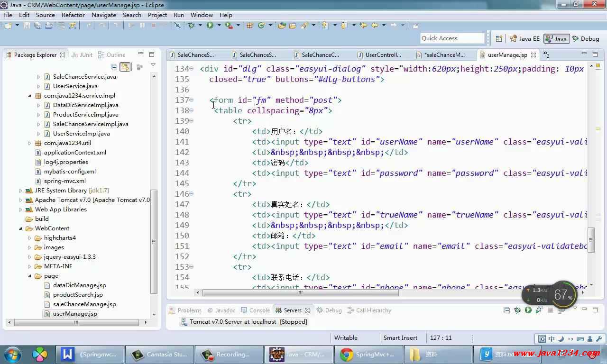
Task: Click the Last Edit Location arrow icon
Action: 364,26
